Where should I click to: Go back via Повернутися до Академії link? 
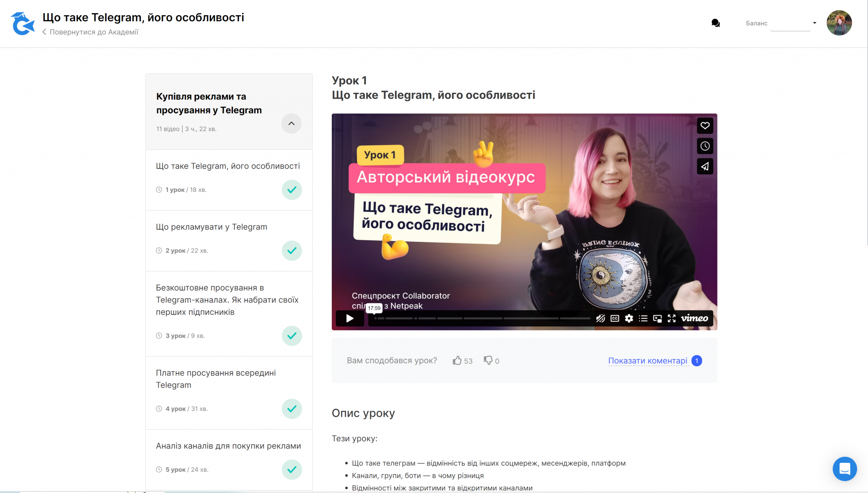coord(90,32)
